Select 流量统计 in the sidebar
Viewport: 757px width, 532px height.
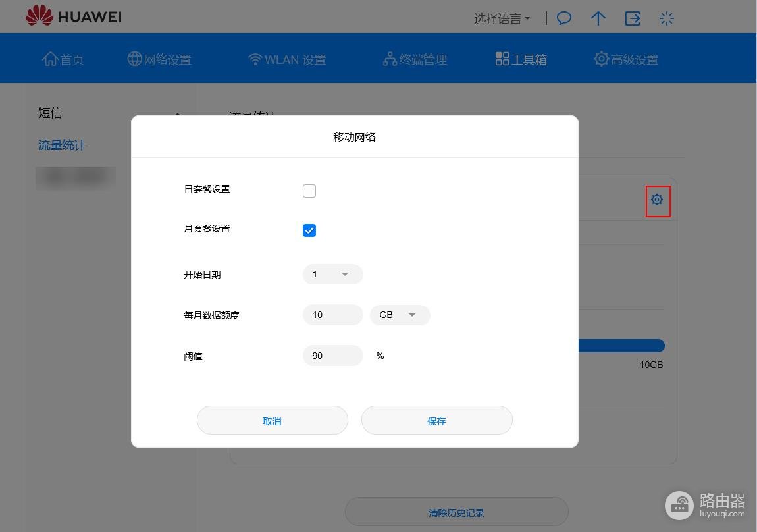pos(62,145)
